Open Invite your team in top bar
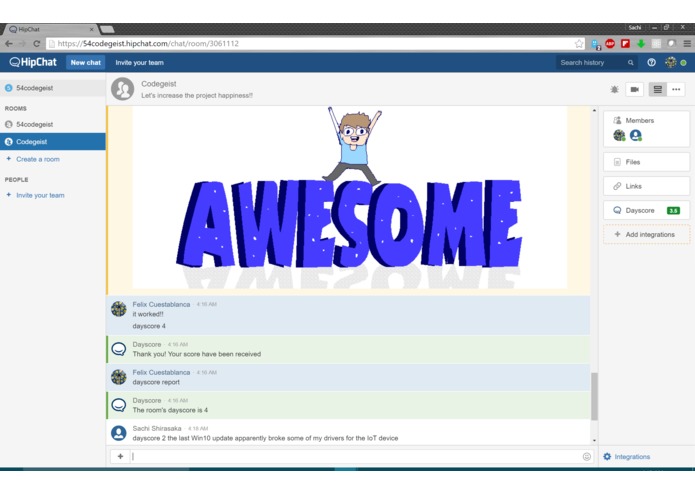Viewport: 695px width, 494px height. coord(140,63)
